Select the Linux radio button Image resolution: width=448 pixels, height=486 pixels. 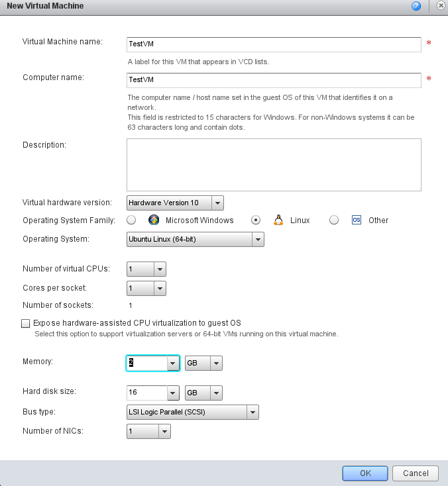pos(256,220)
